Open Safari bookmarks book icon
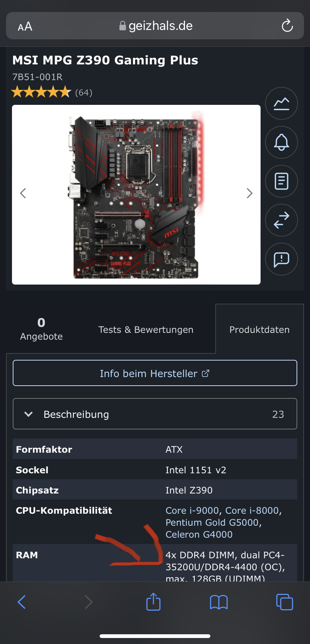The height and width of the screenshot is (644, 310). [219, 602]
